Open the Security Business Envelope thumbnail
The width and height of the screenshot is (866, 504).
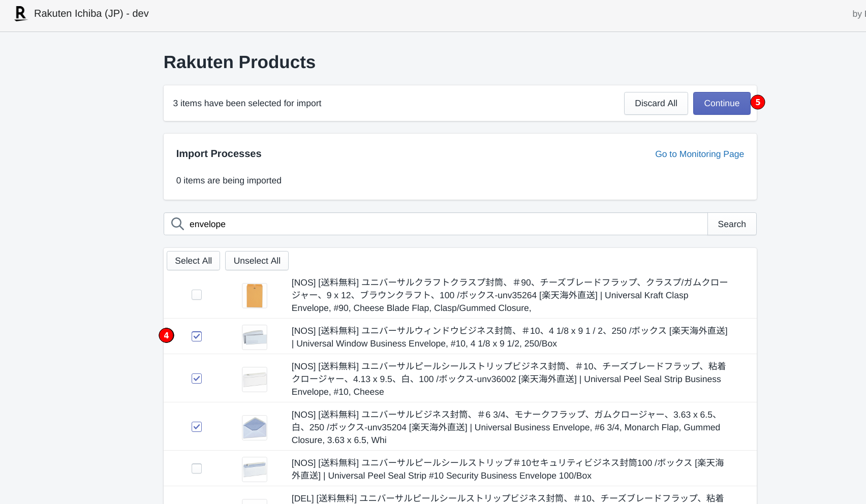[x=255, y=469]
